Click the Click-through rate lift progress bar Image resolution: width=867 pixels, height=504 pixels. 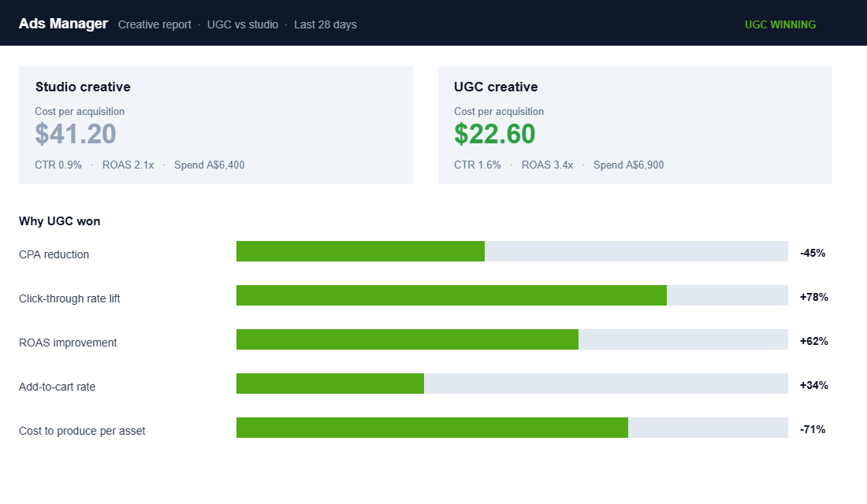(x=512, y=295)
